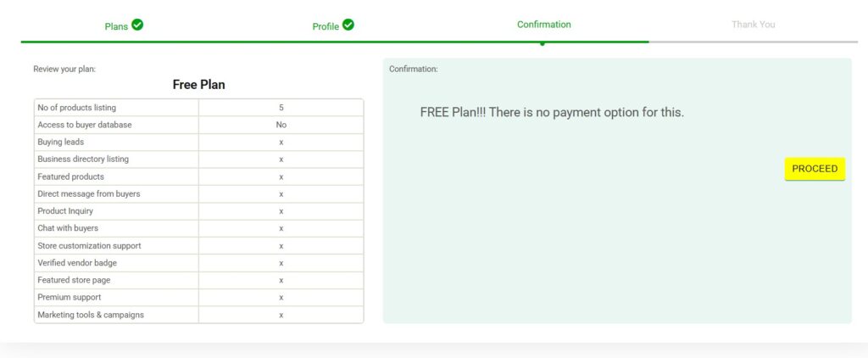Click the 'Access to buyer database' row label
This screenshot has height=358, width=868.
coord(85,125)
